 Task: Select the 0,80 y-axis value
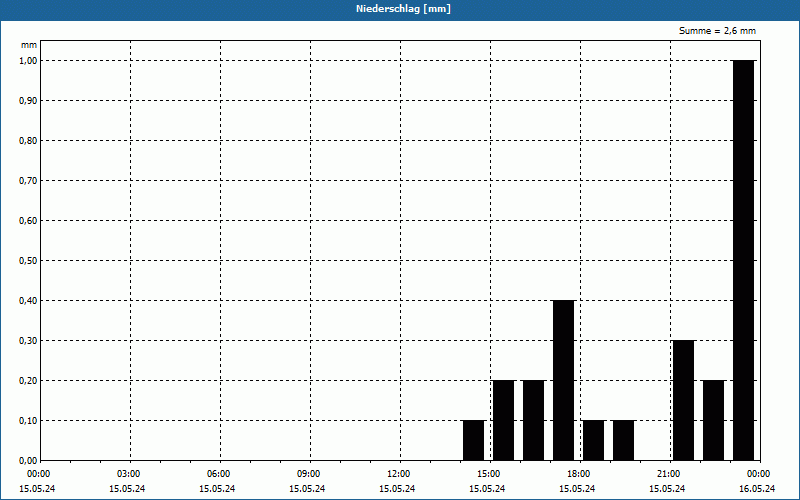click(x=29, y=141)
